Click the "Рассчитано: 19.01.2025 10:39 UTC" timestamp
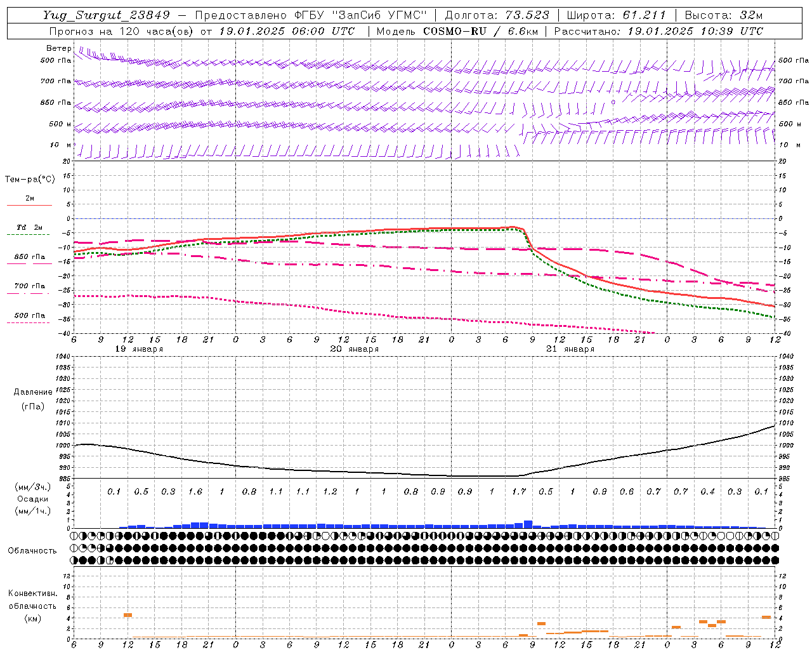 click(658, 31)
